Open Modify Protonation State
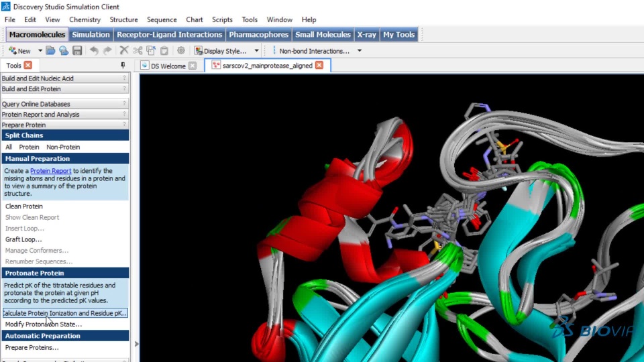644x362 pixels. [43, 324]
